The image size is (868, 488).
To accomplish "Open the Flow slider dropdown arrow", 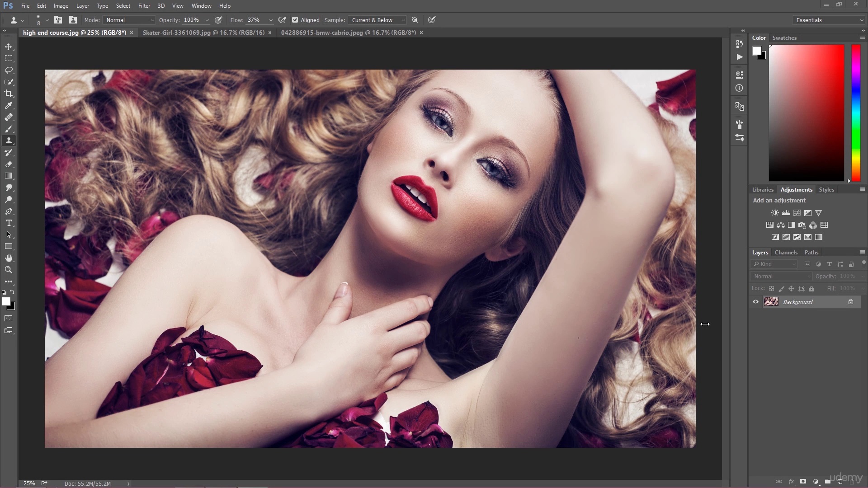I will point(271,20).
